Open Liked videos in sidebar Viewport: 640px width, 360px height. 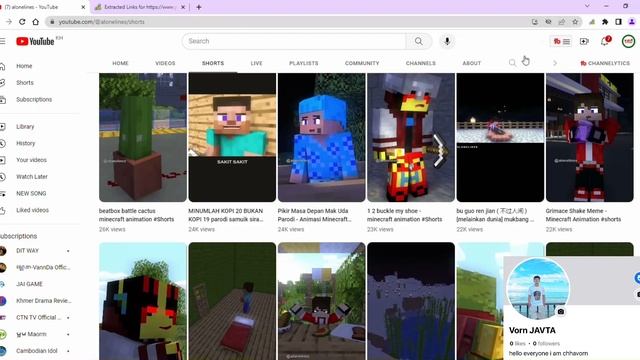click(32, 210)
